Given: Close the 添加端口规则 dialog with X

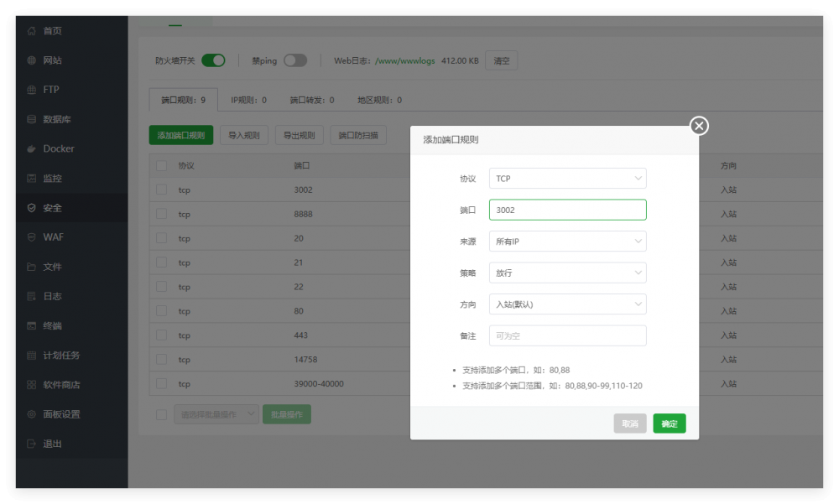Looking at the screenshot, I should 699,126.
